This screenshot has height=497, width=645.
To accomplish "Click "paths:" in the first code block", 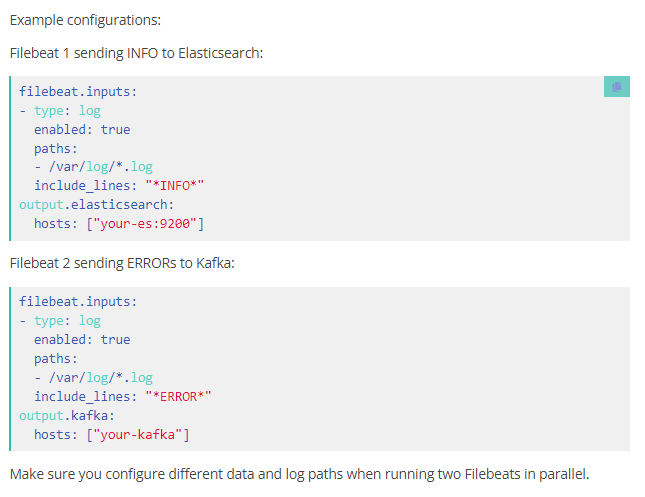I will point(56,149).
